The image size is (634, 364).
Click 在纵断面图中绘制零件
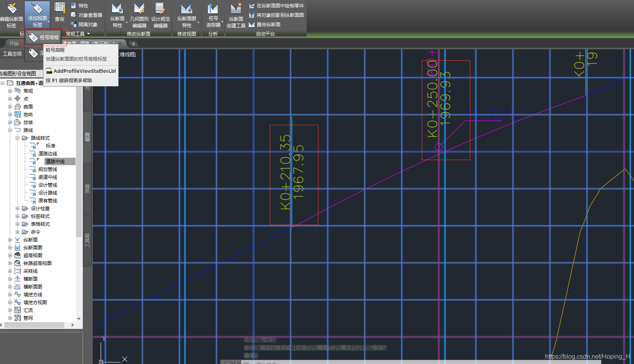(x=276, y=5)
